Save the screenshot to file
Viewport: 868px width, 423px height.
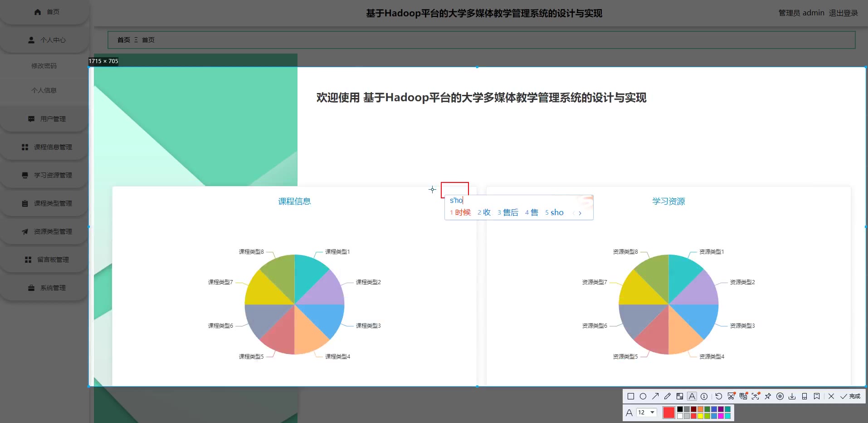pos(792,396)
